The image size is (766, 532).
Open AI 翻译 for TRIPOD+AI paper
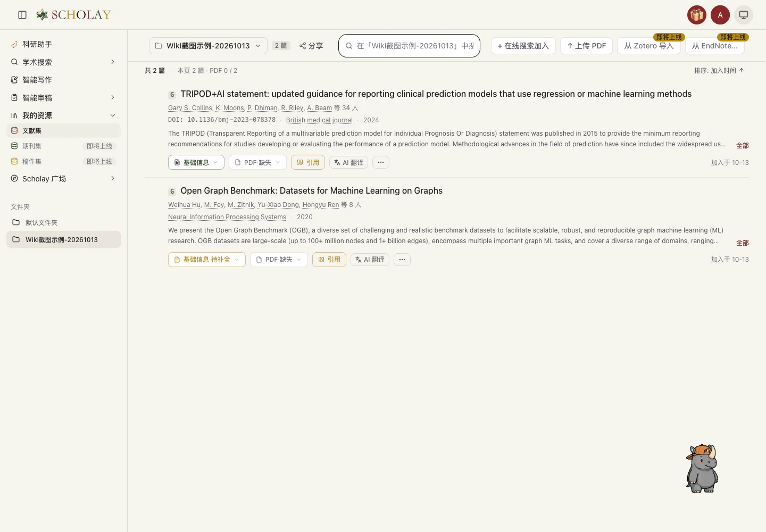[x=348, y=162]
